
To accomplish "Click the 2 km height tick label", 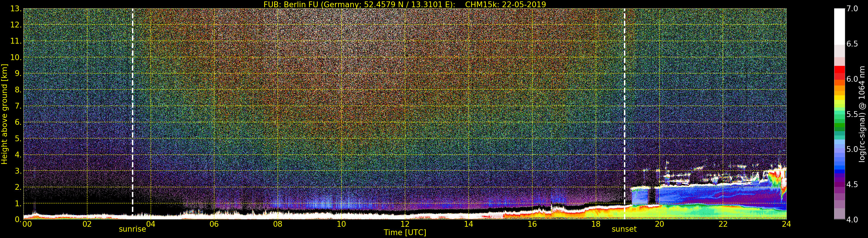I will pyautogui.click(x=18, y=187).
